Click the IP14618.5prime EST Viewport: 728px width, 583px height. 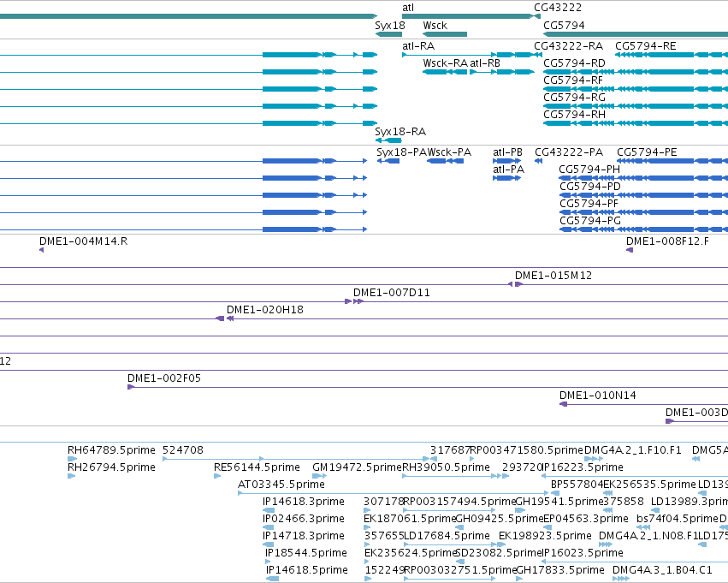[273, 579]
